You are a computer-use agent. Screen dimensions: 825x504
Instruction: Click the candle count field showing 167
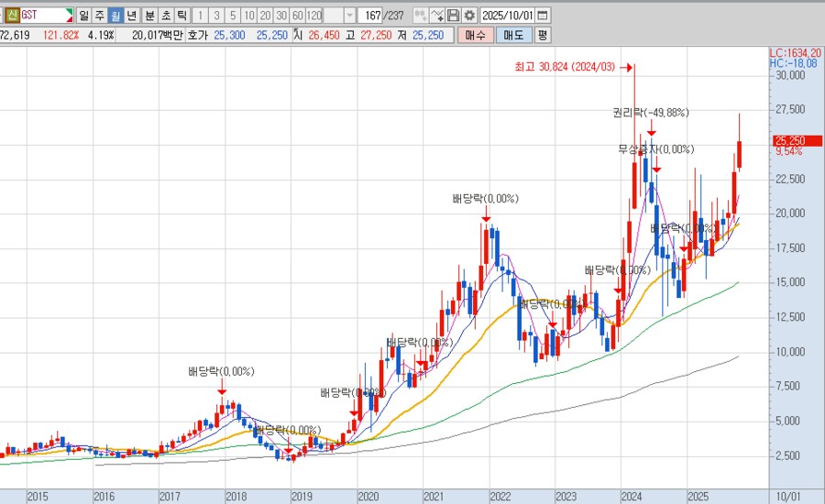[x=371, y=16]
